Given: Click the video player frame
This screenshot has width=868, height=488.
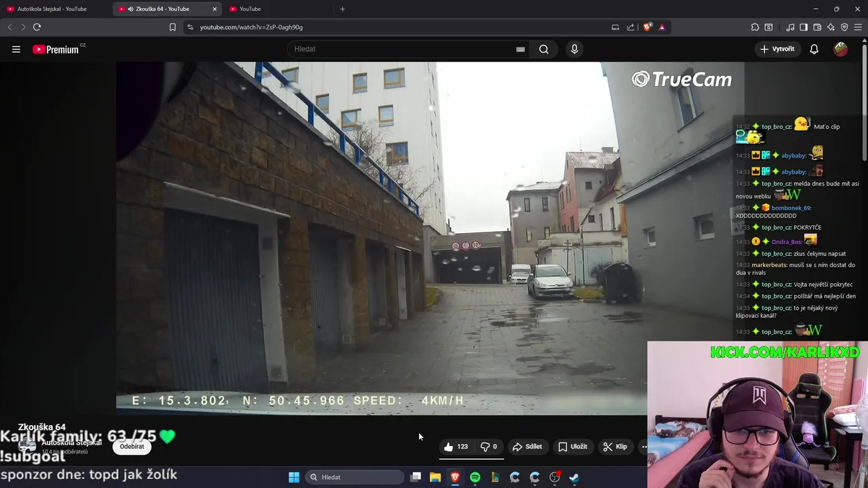Looking at the screenshot, I should pyautogui.click(x=430, y=238).
